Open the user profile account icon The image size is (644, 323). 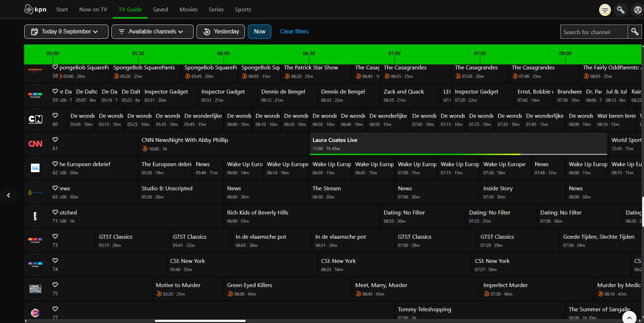pos(638,10)
